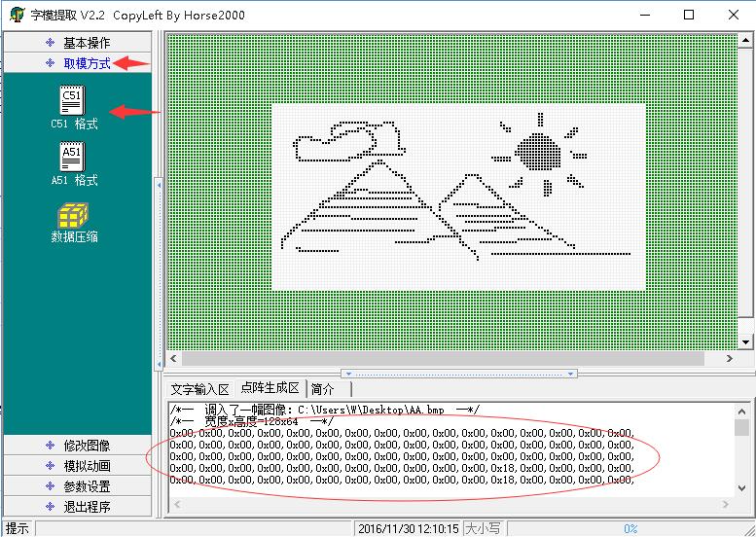Expand the 模拟动画 section
Screen dimensions: 756x537
click(77, 466)
